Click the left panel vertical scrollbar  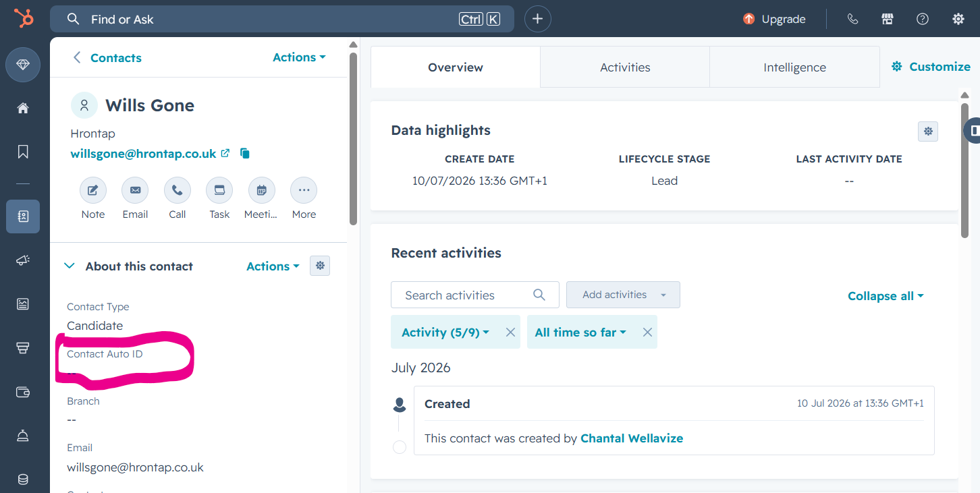point(353,139)
